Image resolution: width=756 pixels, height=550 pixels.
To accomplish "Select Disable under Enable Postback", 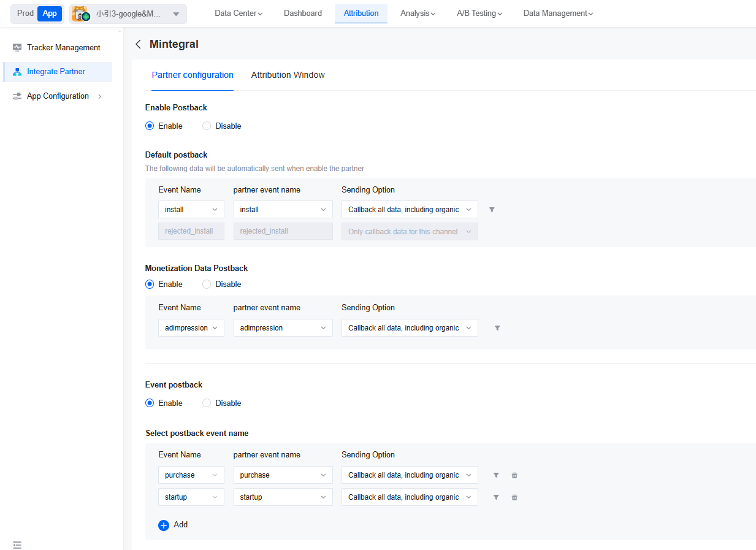I will [207, 126].
